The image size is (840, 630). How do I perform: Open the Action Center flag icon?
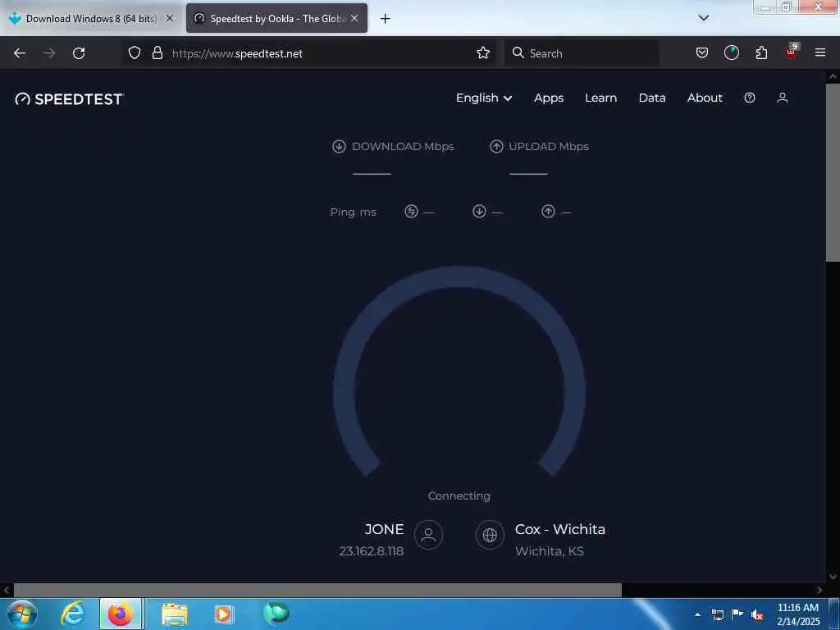737,614
